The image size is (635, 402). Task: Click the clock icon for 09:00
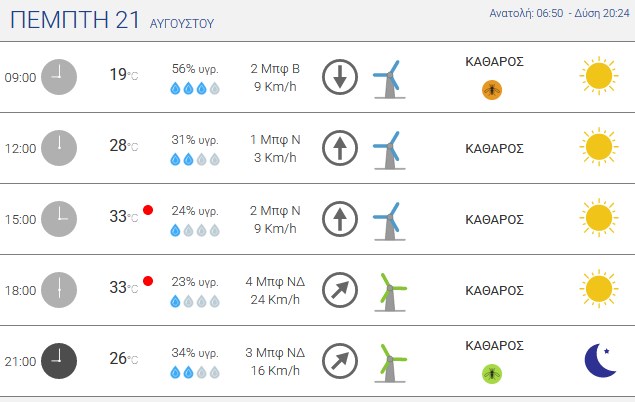59,77
